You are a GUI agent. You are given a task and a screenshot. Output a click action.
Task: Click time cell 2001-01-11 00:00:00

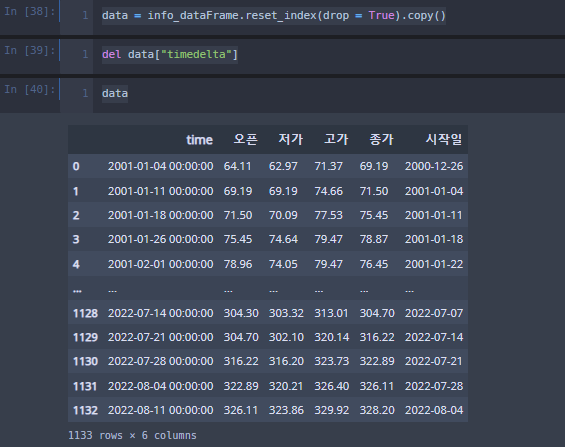160,191
